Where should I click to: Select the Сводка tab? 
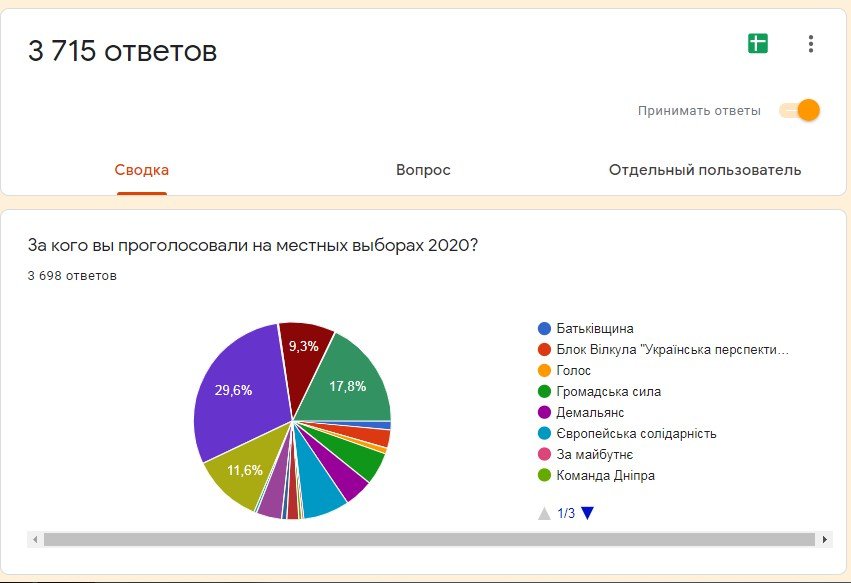point(140,170)
